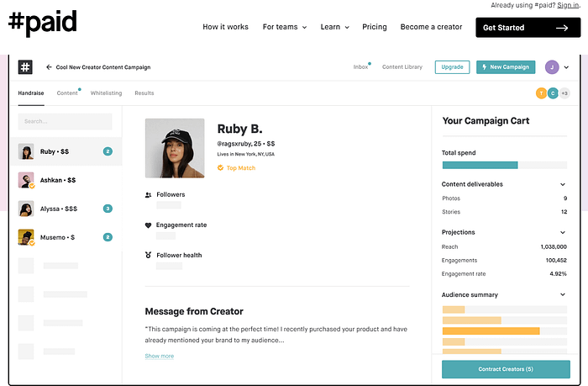Click the Engagement rate heart icon
The width and height of the screenshot is (588, 386).
point(148,225)
